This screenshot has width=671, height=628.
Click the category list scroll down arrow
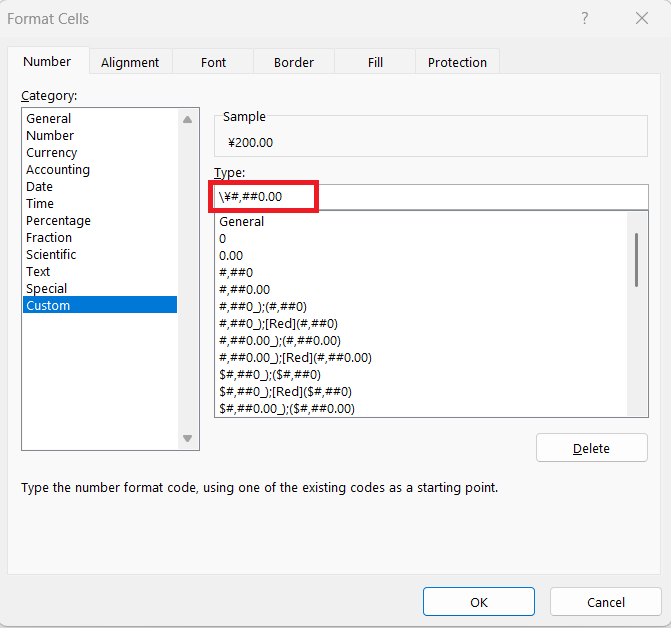[x=187, y=438]
